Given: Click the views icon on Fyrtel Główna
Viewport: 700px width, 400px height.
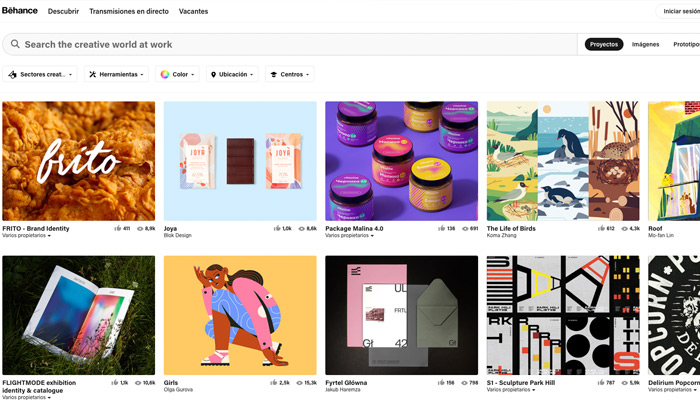Looking at the screenshot, I should 465,383.
